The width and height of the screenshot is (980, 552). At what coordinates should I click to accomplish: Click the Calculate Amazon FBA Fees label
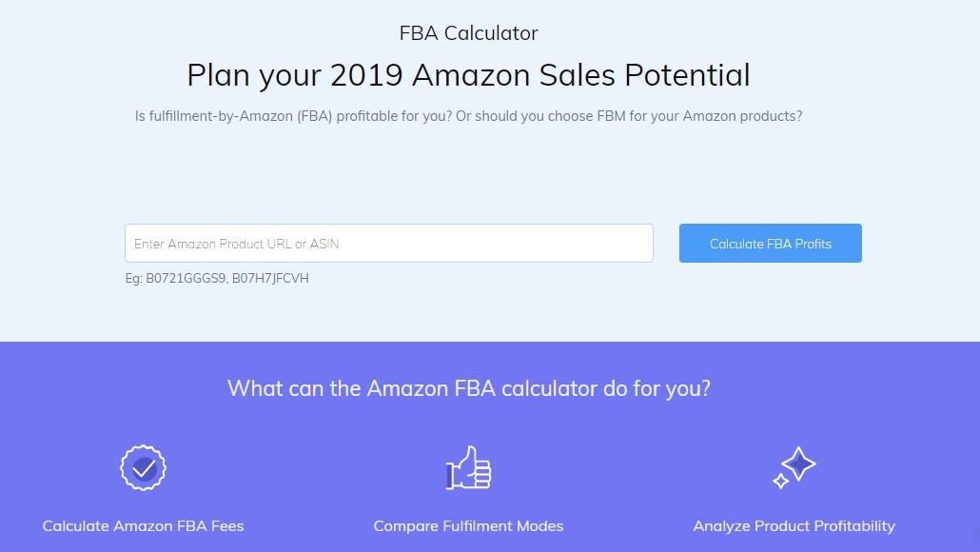click(x=144, y=526)
